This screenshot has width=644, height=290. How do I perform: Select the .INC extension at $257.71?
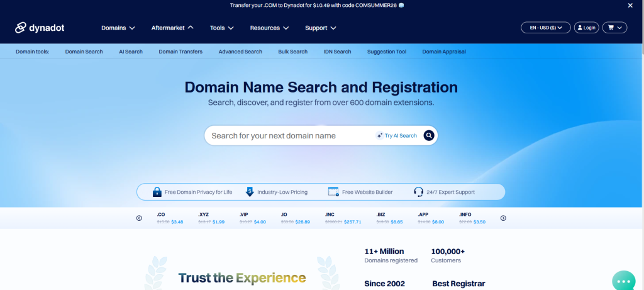(x=343, y=218)
